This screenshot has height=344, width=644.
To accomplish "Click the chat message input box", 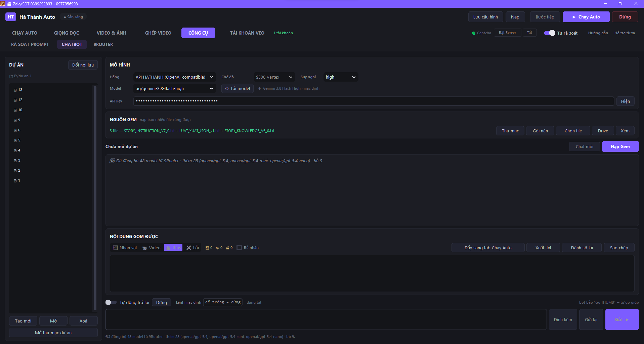I will [326, 319].
